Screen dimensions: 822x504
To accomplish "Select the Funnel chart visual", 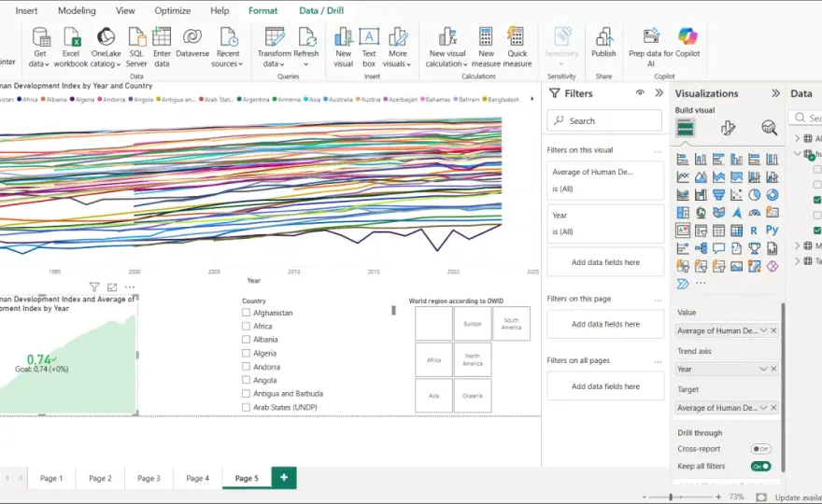I will click(x=718, y=195).
